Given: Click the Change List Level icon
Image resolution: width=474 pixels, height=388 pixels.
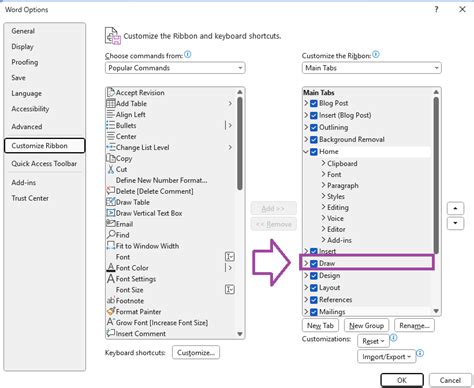Looking at the screenshot, I should tap(111, 147).
